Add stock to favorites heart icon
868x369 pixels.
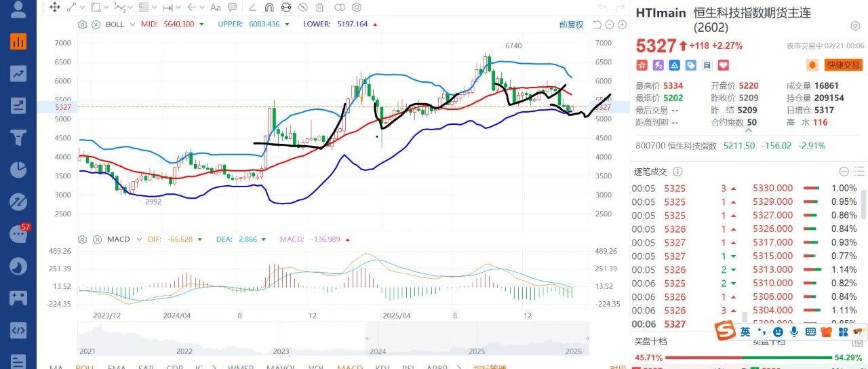tap(724, 65)
